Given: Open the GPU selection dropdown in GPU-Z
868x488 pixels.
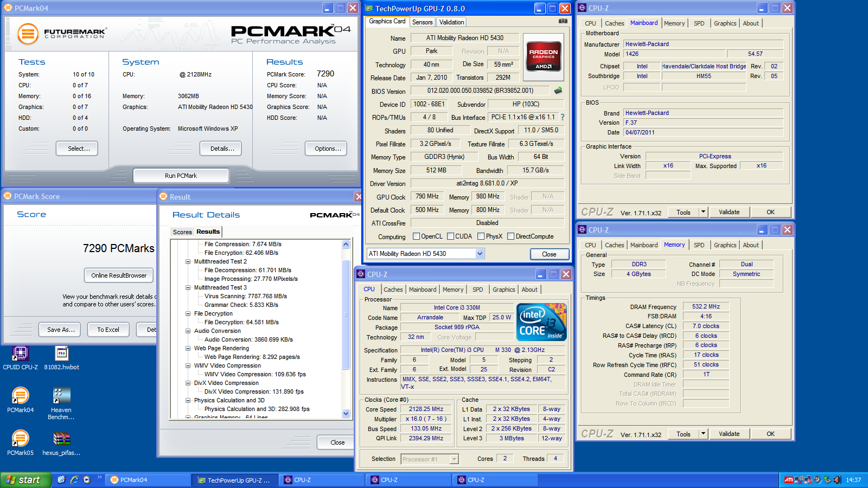Looking at the screenshot, I should 480,254.
